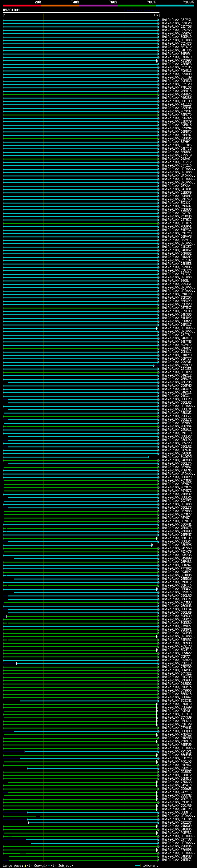Select the red 20% identity color segment
197x868 pixels.
[x=22, y=6]
